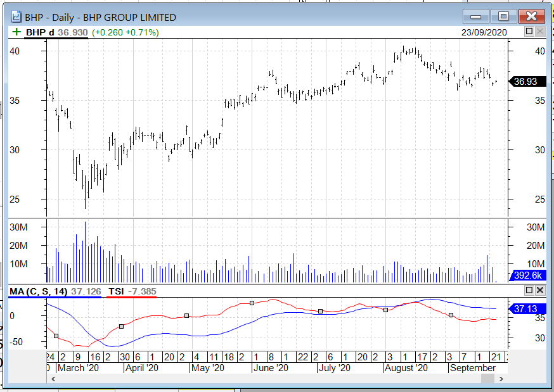Viewport: 554px width, 392px height.
Task: Click the red line swatch under TSI label
Action: 131,298
